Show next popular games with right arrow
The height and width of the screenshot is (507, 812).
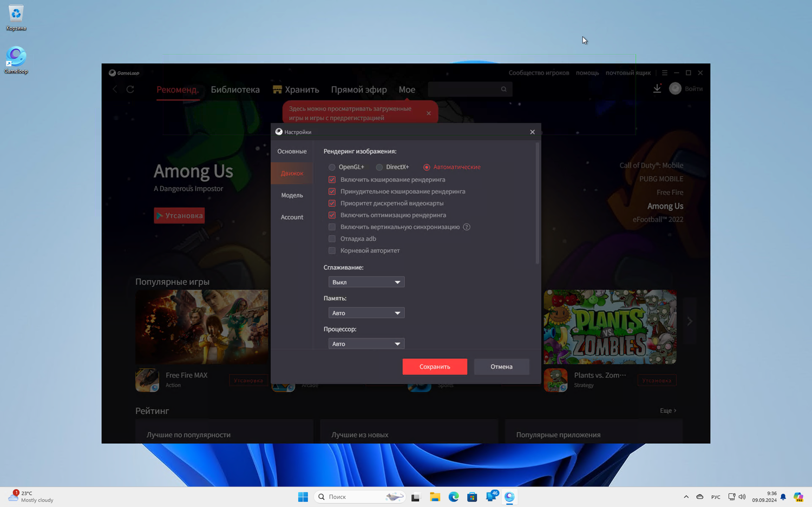(690, 321)
